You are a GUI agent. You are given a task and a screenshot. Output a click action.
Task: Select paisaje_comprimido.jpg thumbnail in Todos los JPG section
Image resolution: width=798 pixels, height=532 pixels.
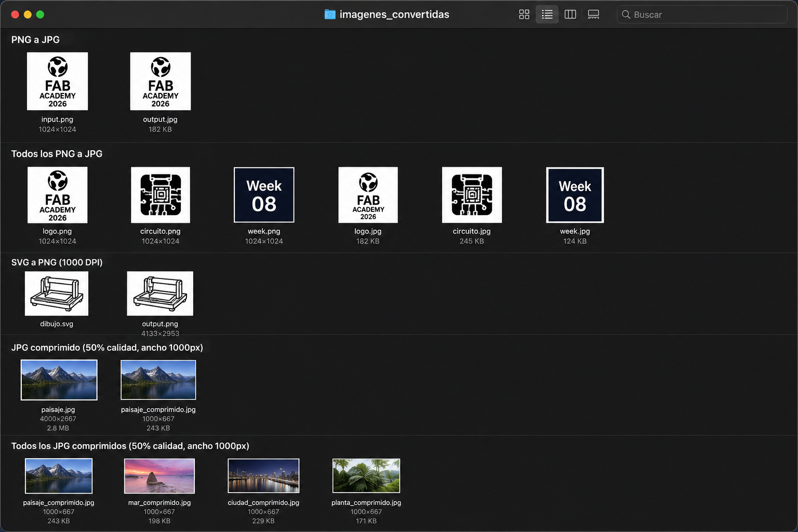click(x=59, y=476)
